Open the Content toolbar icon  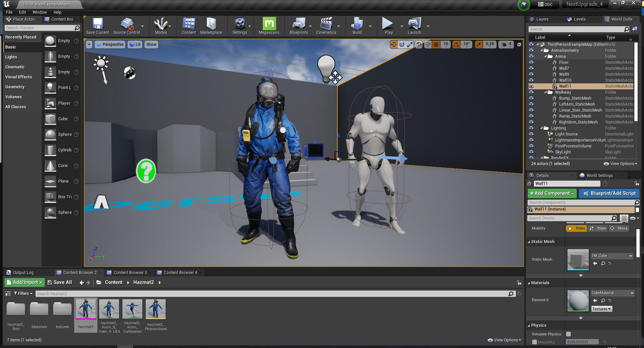189,26
